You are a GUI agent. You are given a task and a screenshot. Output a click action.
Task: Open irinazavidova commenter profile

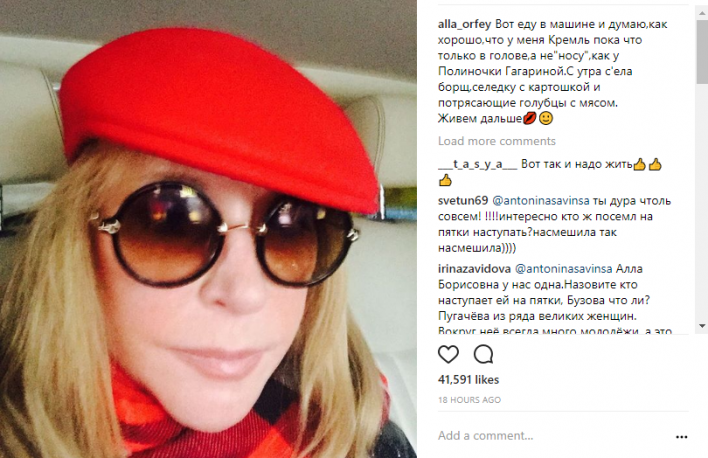(474, 269)
